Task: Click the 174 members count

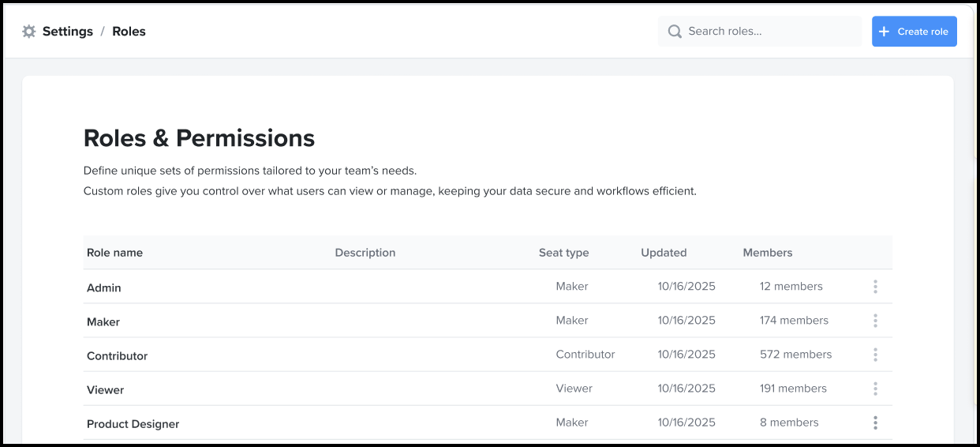Action: coord(795,321)
